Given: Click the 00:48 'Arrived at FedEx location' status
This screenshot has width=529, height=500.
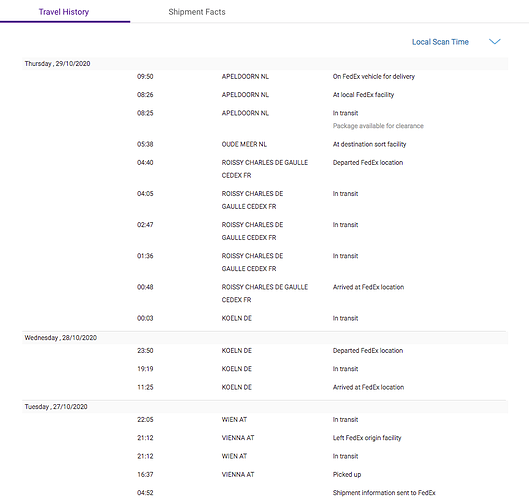Looking at the screenshot, I should click(368, 287).
